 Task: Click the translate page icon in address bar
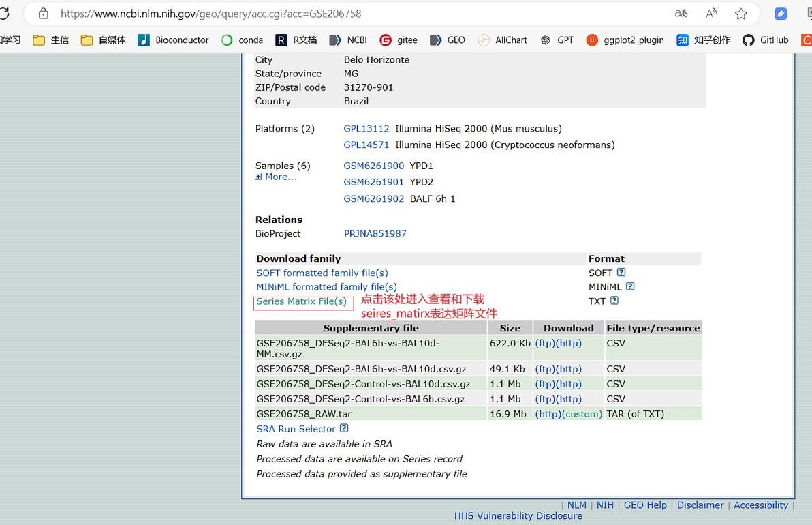[681, 14]
